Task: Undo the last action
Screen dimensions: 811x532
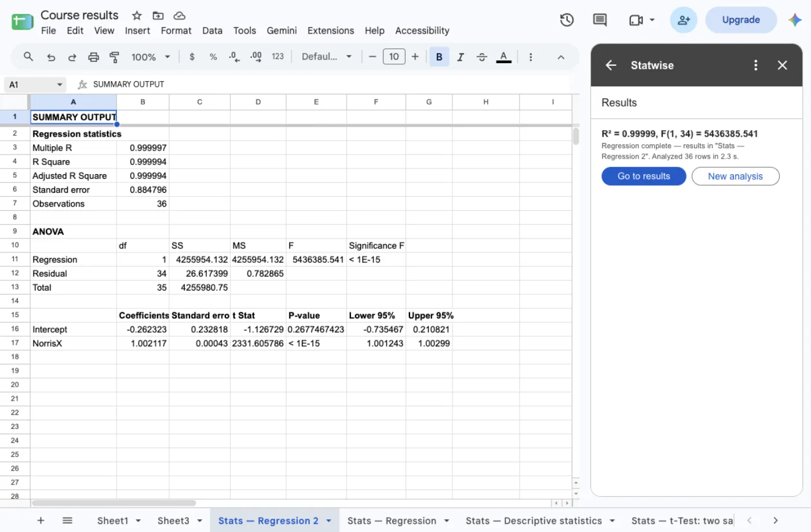Action: click(51, 57)
